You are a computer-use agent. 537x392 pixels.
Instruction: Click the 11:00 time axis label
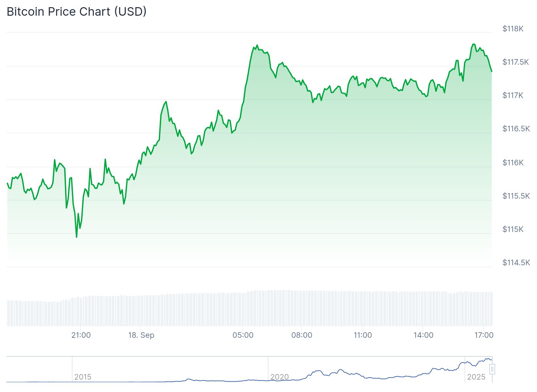[363, 335]
